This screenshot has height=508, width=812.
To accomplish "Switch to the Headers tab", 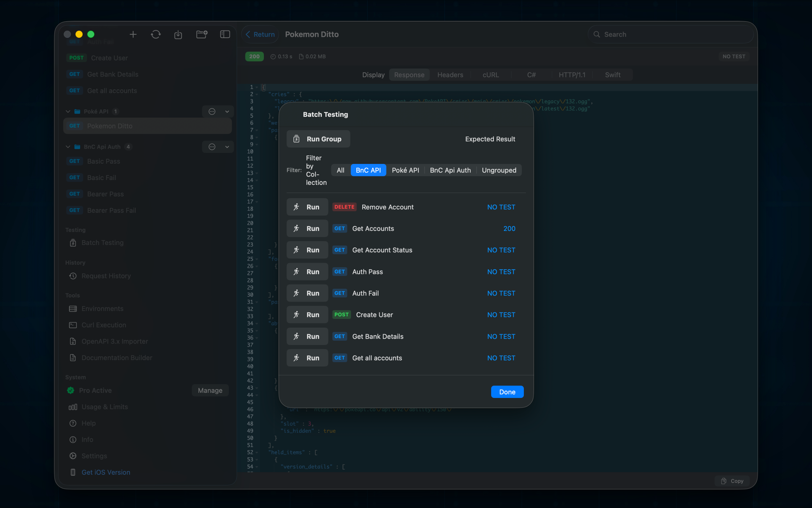I will click(x=450, y=75).
